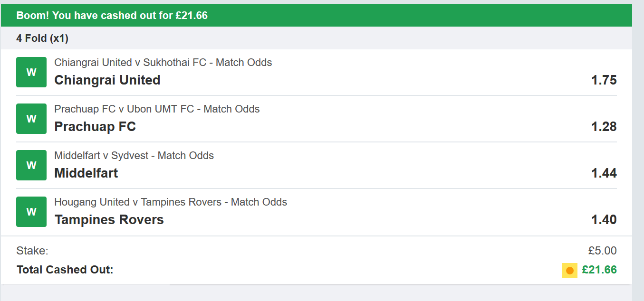
Task: Select the Tampines Rovers selection name
Action: point(109,220)
